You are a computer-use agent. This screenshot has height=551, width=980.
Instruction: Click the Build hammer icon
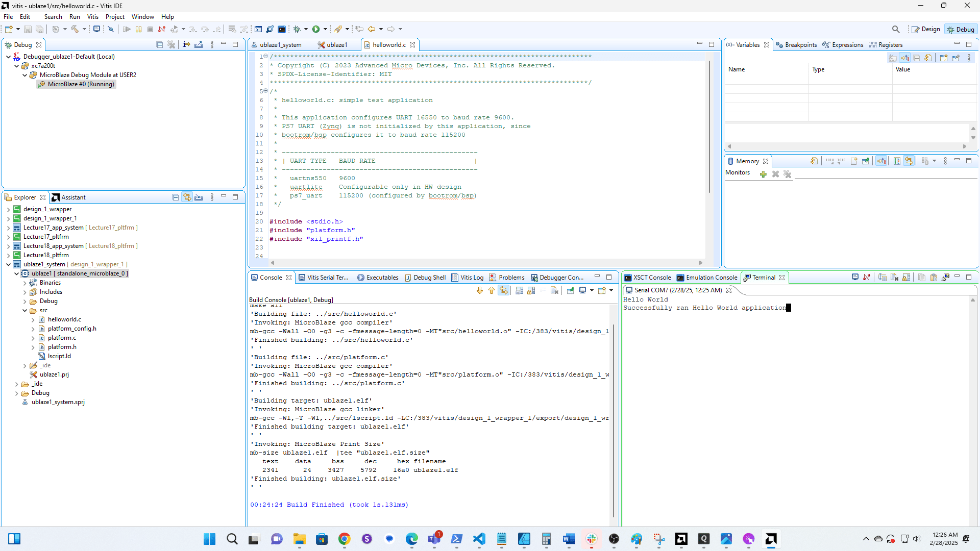pos(75,30)
